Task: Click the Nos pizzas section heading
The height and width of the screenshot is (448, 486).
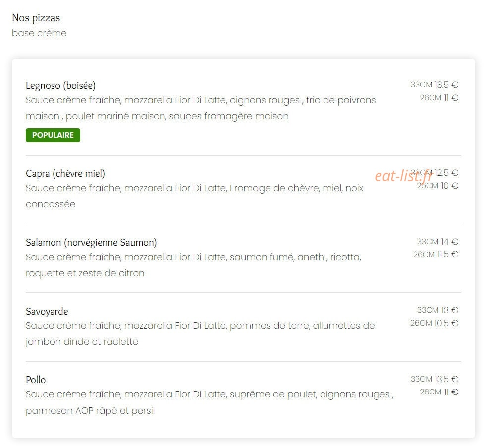Action: coord(36,18)
